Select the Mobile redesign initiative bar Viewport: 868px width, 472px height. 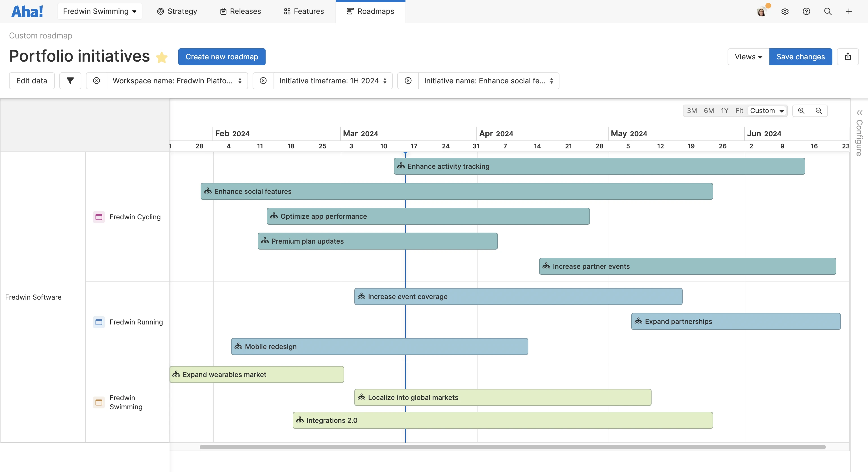(x=379, y=346)
